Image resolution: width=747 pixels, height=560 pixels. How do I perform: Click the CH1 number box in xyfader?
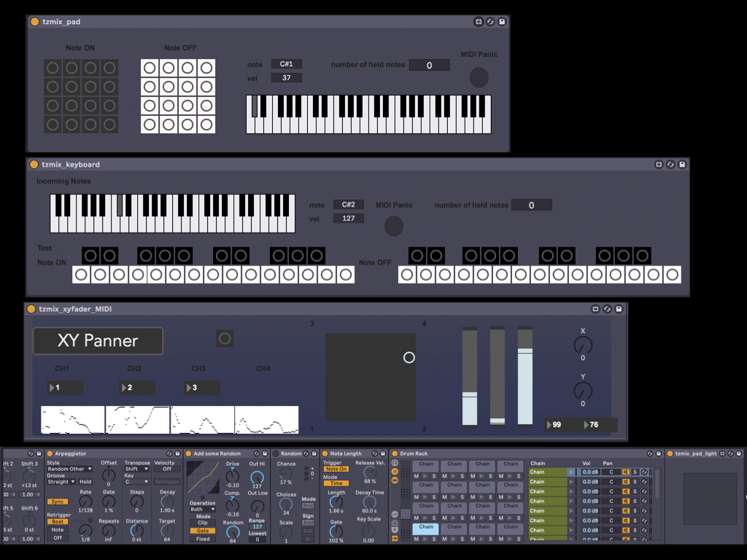tap(65, 388)
